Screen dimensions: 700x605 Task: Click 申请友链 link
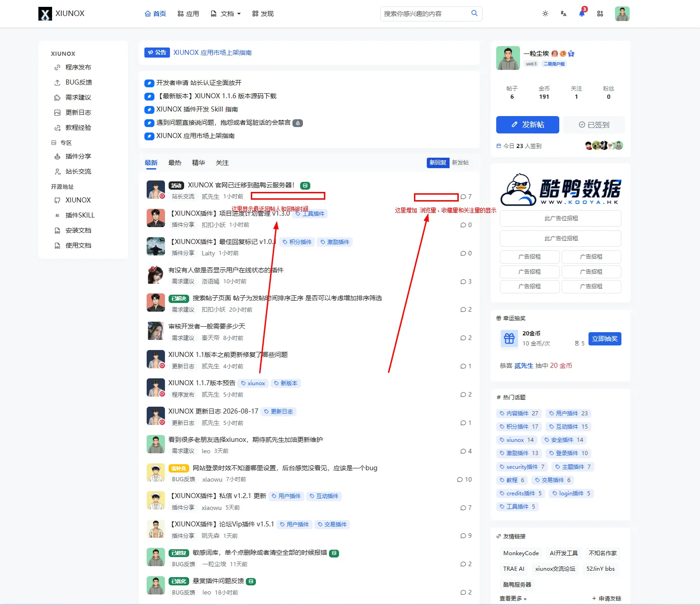tap(607, 599)
